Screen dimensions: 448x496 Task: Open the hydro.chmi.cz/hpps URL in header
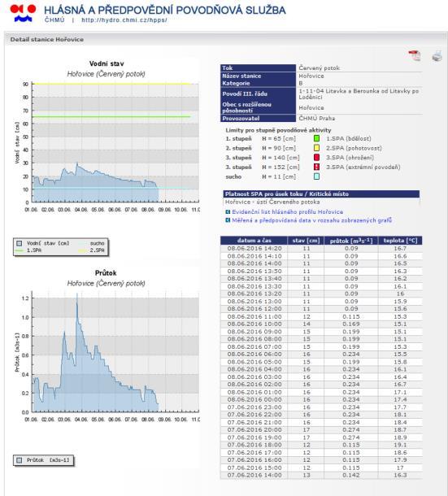(x=124, y=20)
